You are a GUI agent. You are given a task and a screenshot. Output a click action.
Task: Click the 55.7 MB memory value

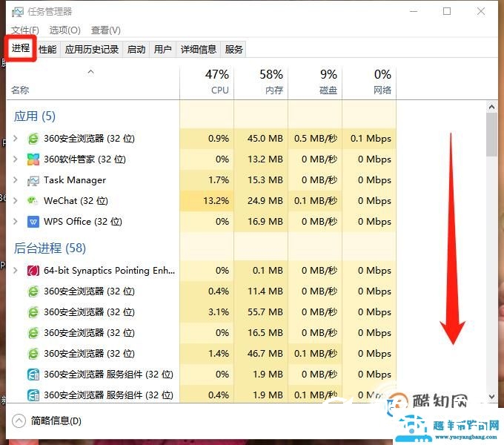(265, 312)
